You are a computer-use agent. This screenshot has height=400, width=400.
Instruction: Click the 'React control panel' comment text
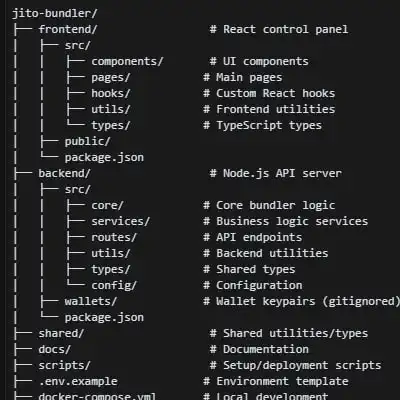tap(286, 29)
